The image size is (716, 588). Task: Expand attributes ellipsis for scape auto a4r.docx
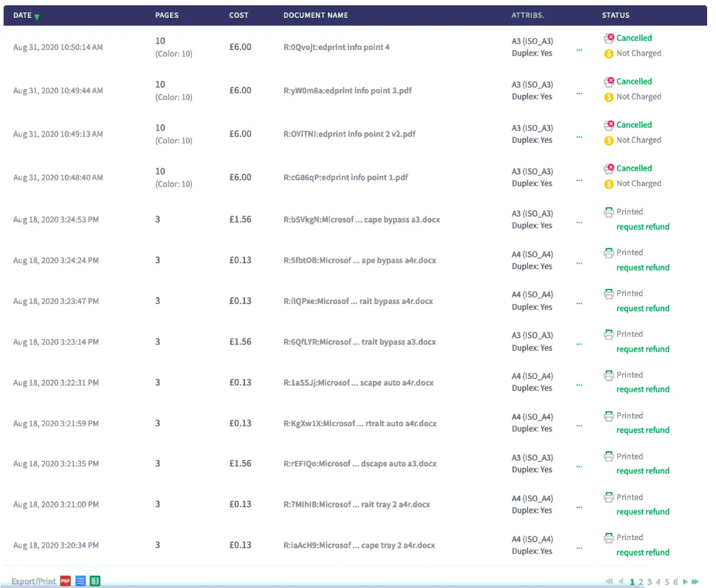point(579,385)
